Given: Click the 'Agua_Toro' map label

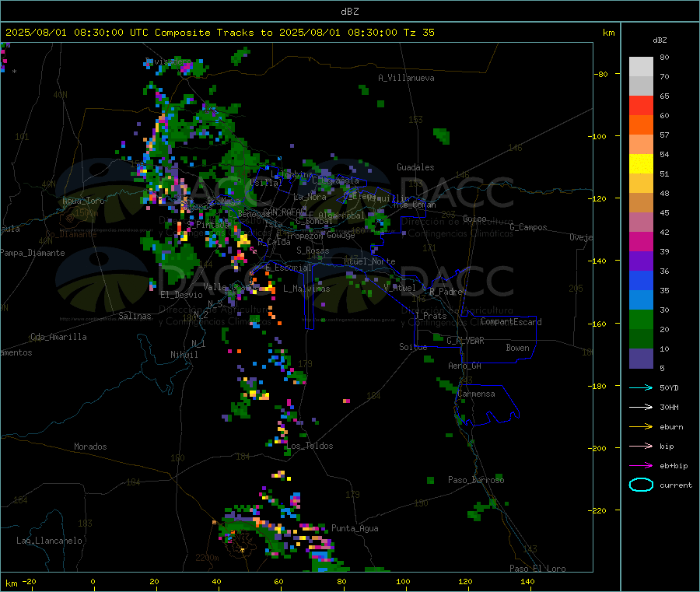Looking at the screenshot, I should tap(83, 201).
